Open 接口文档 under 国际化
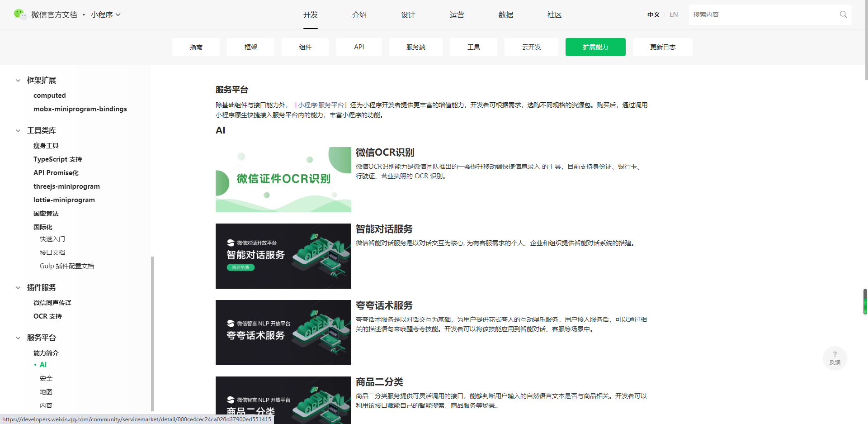 [52, 252]
